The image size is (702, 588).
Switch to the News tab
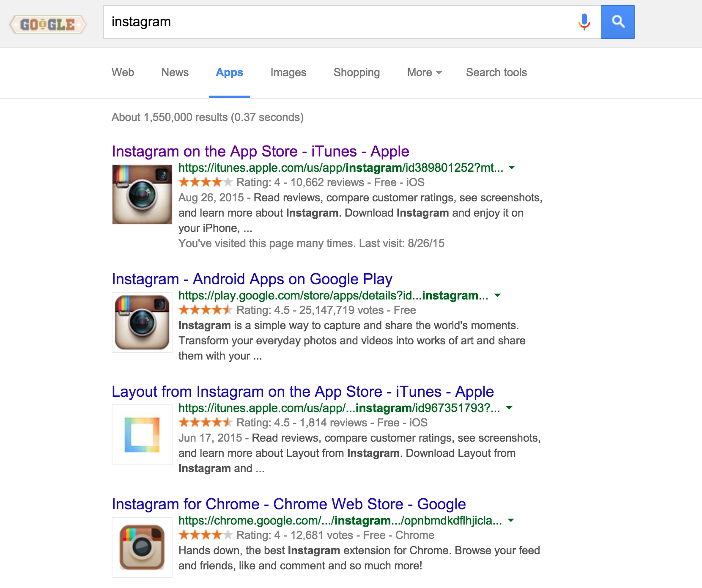(175, 72)
